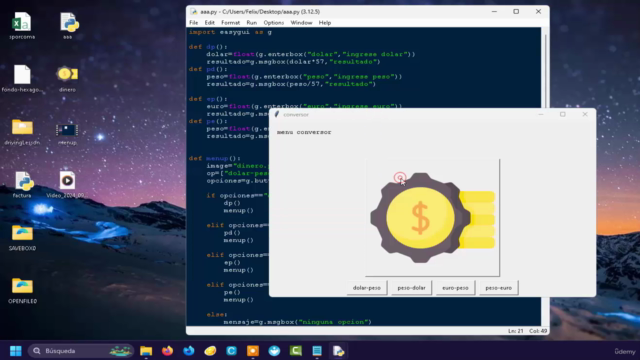
Task: Open the blue Thunderbird taskbar icon
Action: coord(189,351)
